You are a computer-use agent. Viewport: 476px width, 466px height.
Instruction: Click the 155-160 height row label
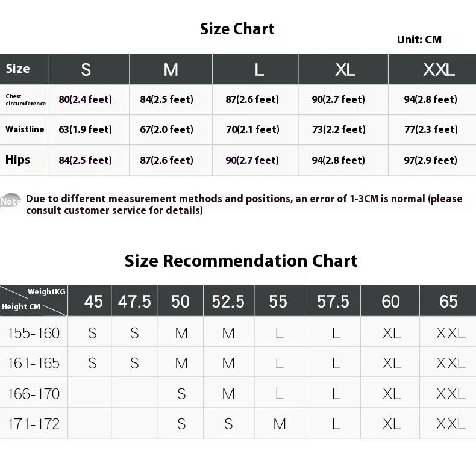pyautogui.click(x=34, y=333)
